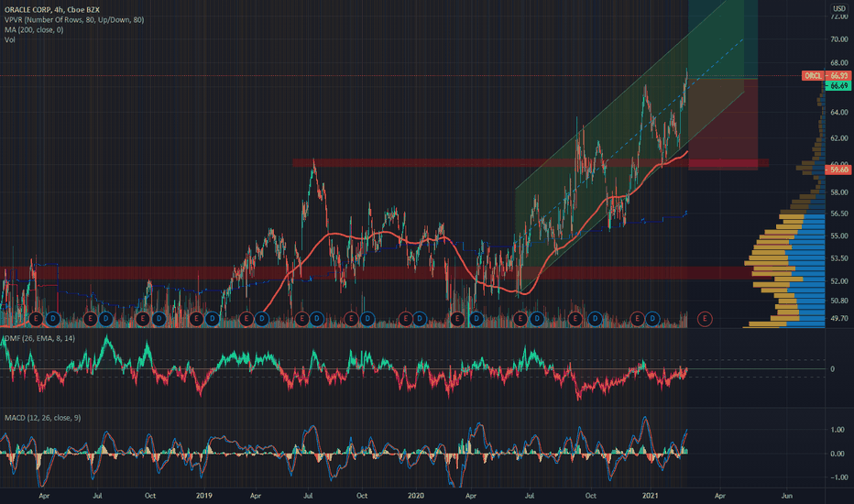Click the green 66.69 price label

tap(838, 86)
